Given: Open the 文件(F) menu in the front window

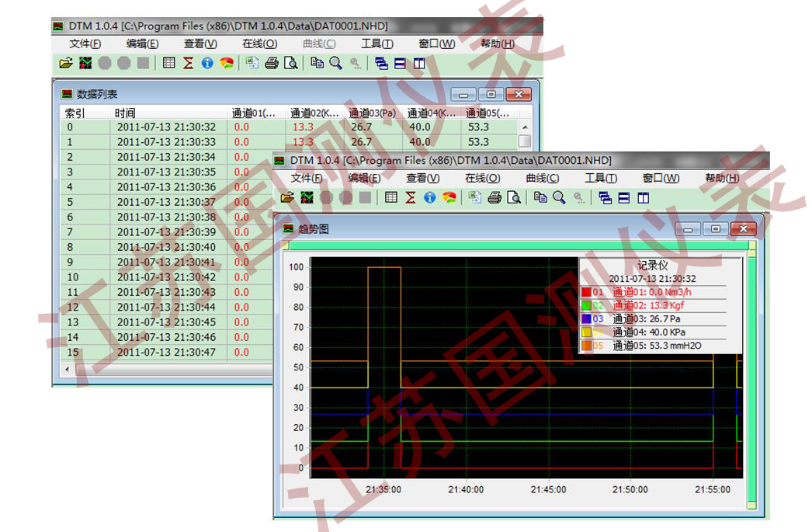Looking at the screenshot, I should tap(306, 178).
